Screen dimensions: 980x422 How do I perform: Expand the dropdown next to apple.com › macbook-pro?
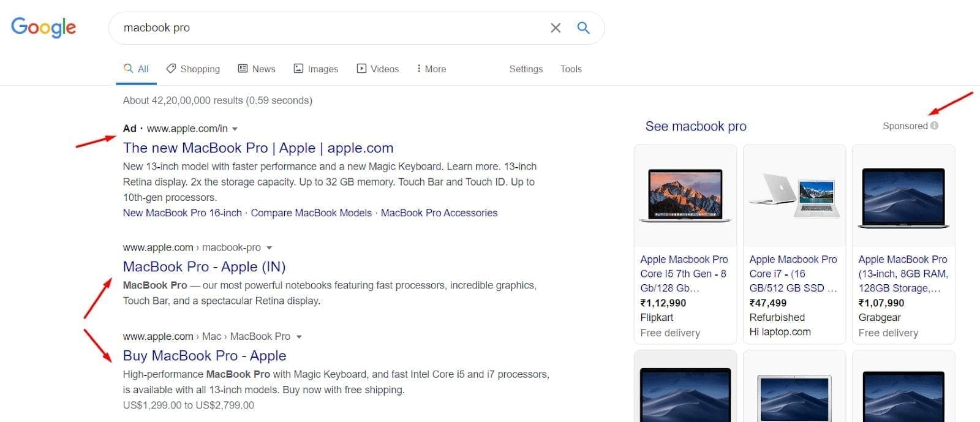(x=269, y=248)
